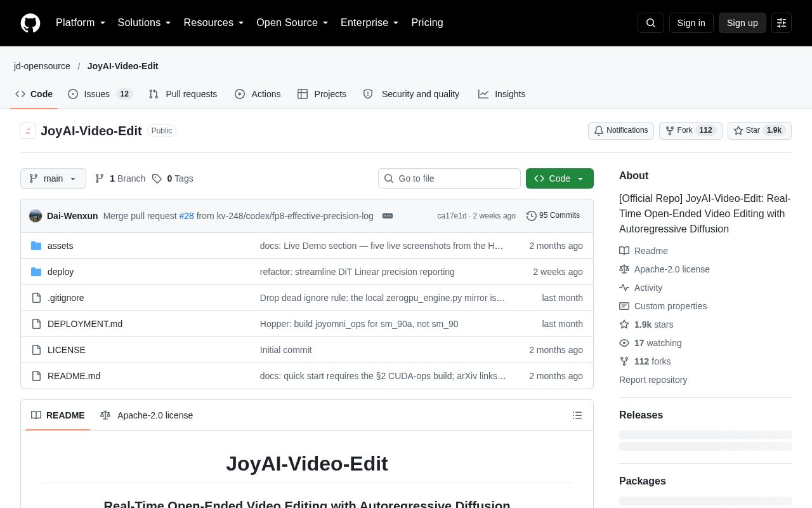Click the Sign in button
This screenshot has height=508, width=812.
tap(691, 23)
